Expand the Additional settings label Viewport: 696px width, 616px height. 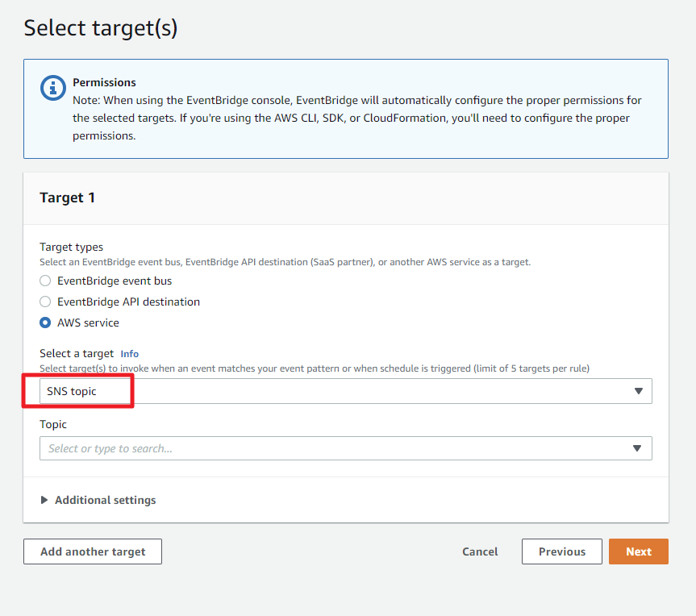[x=106, y=500]
